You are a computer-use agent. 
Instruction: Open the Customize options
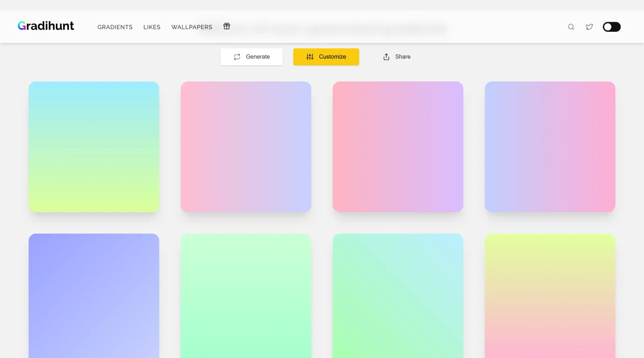pyautogui.click(x=326, y=57)
